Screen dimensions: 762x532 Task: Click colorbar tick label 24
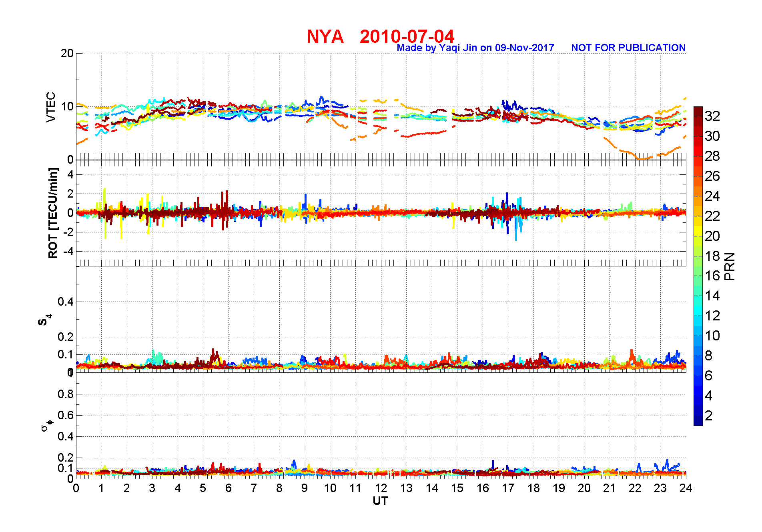712,196
